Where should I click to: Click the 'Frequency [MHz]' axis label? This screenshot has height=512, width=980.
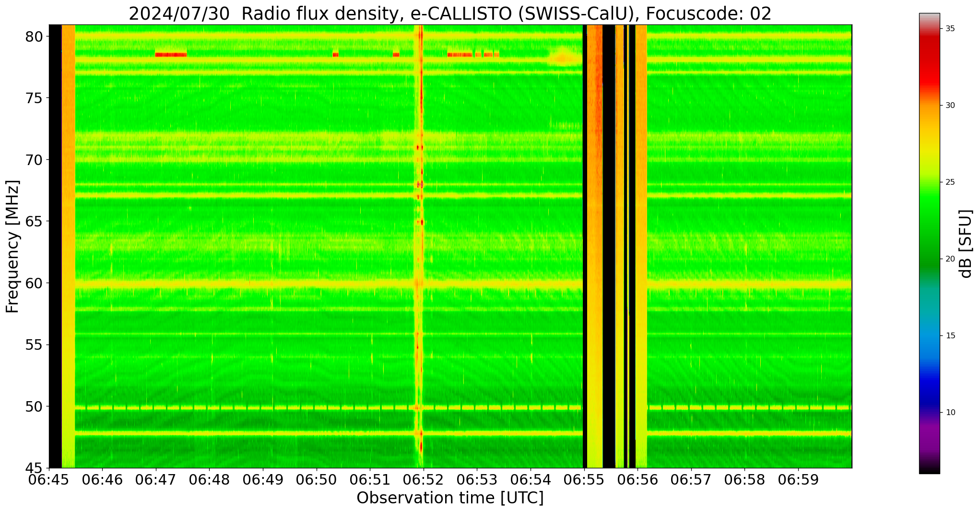click(12, 247)
